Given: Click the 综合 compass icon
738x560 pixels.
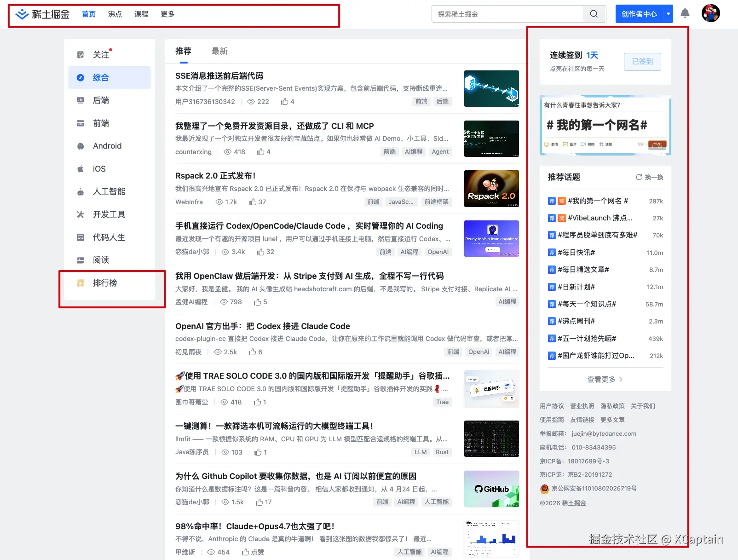Looking at the screenshot, I should tap(81, 78).
